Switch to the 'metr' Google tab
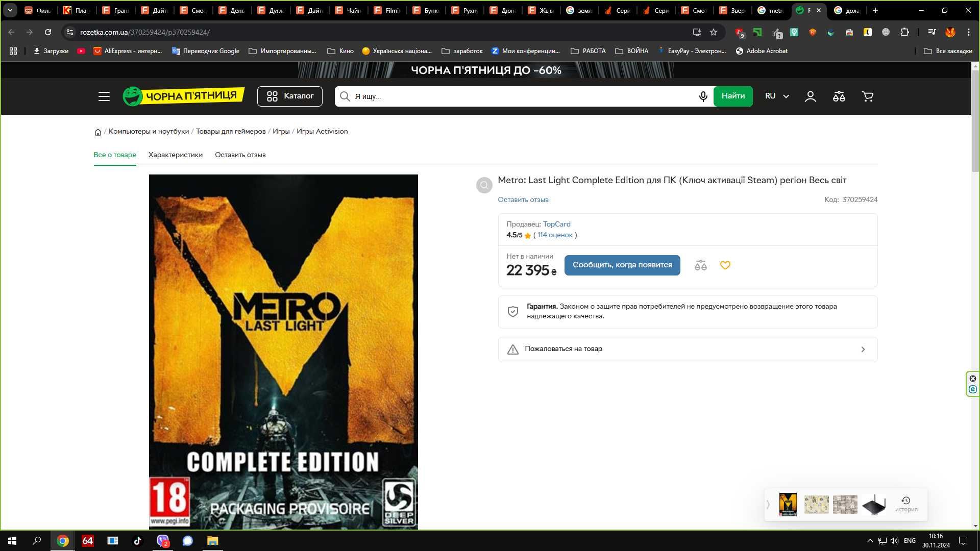The height and width of the screenshot is (551, 980). pyautogui.click(x=771, y=10)
